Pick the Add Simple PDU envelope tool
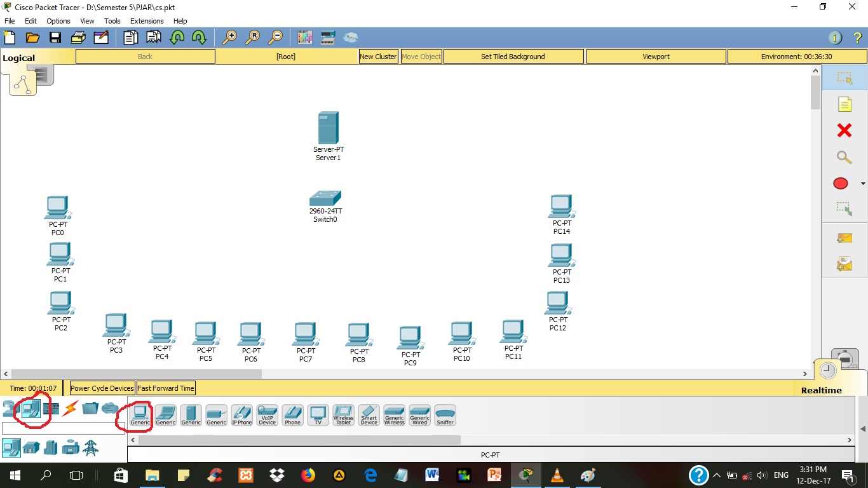The height and width of the screenshot is (488, 868). (x=844, y=237)
